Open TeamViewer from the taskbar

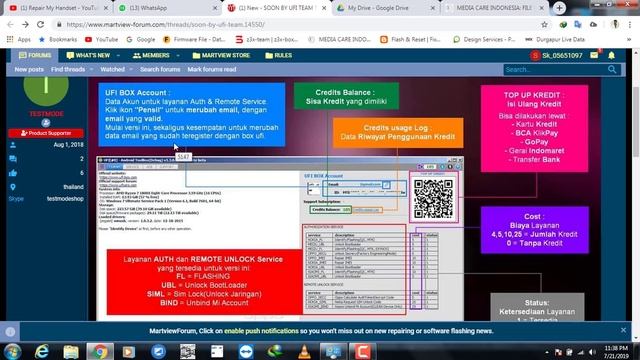tap(246, 351)
